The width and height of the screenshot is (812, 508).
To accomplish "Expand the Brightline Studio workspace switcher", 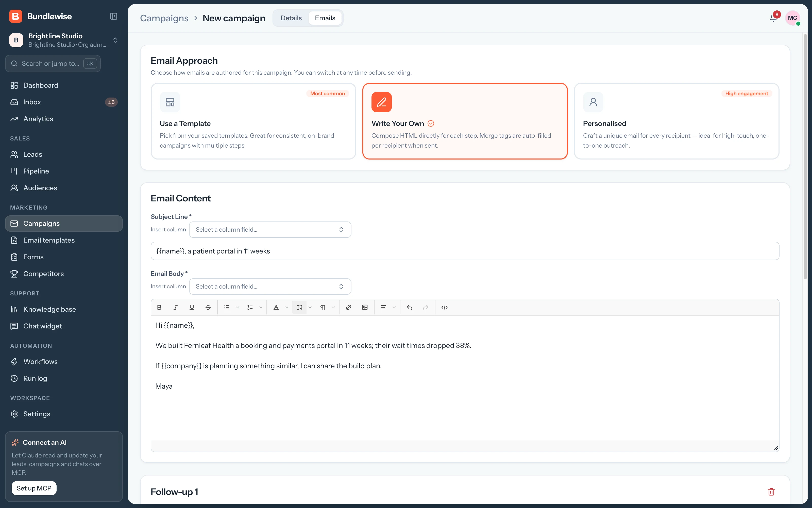I will pyautogui.click(x=64, y=40).
